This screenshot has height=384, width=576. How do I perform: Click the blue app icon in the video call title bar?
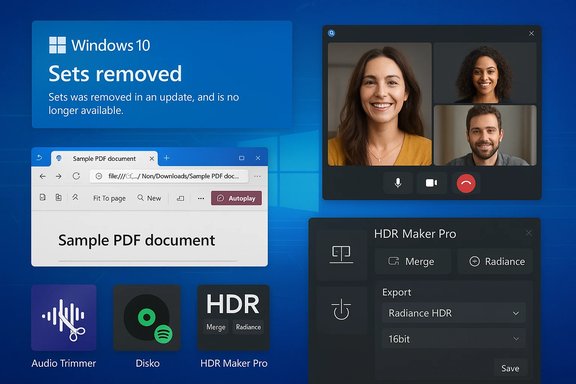[x=331, y=33]
